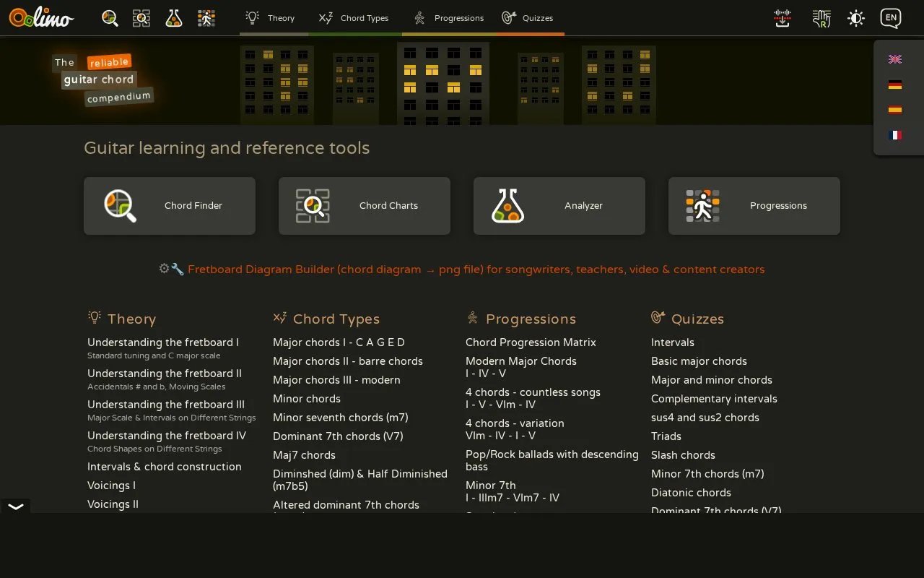
Task: Open Understanding the fretboard I
Action: (163, 342)
